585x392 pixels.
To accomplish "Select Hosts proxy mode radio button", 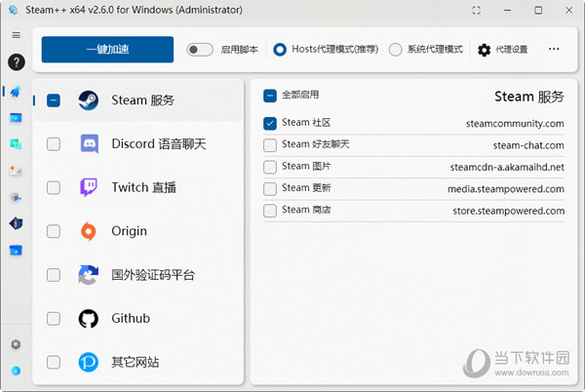I will [280, 49].
